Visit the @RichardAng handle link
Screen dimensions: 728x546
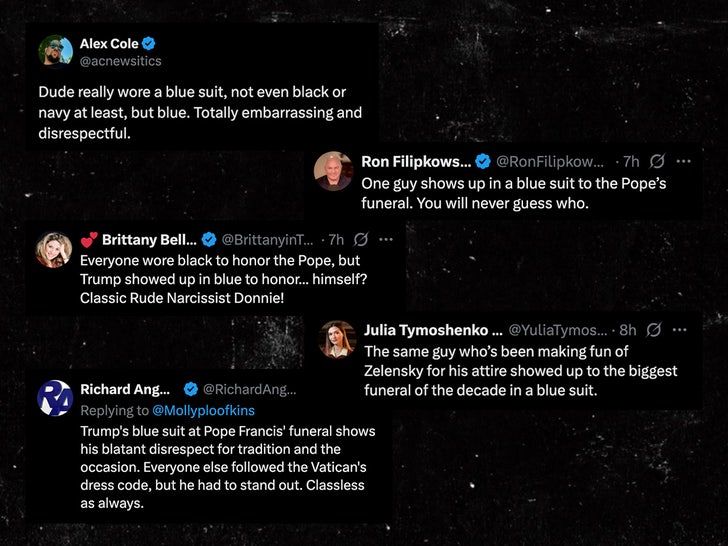coord(249,389)
